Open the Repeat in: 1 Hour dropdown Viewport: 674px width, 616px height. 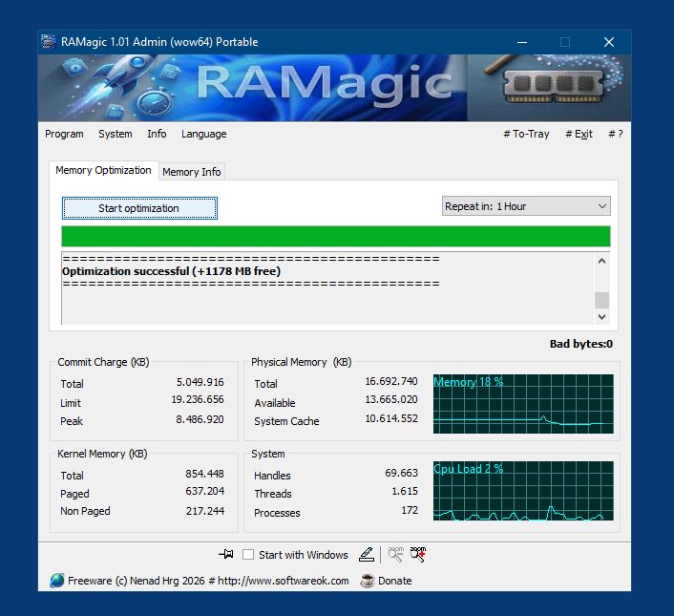coord(526,206)
